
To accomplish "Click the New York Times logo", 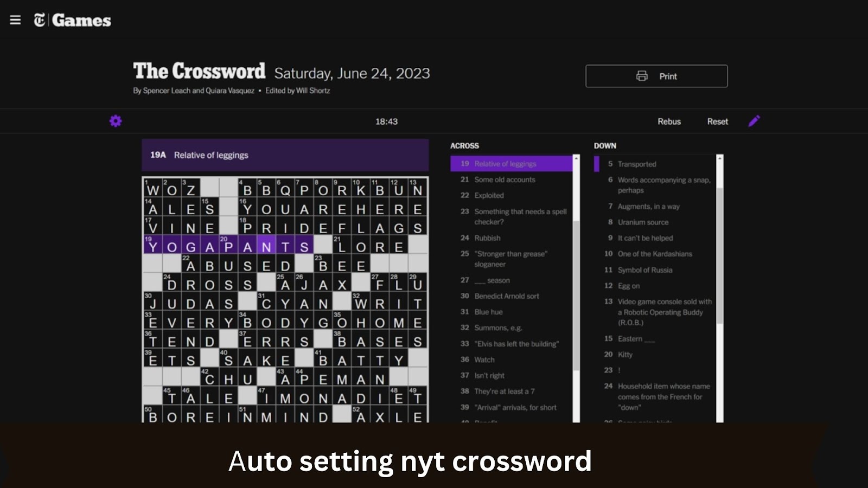I will click(x=40, y=20).
